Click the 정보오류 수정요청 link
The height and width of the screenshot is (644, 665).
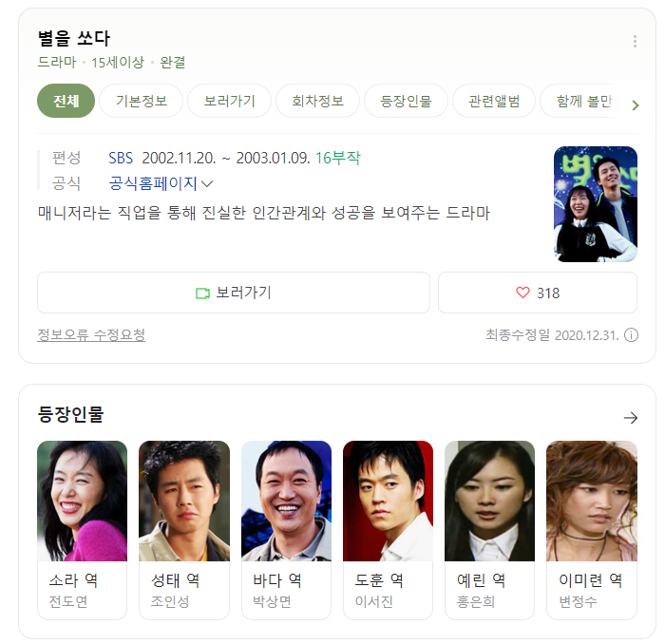(91, 335)
